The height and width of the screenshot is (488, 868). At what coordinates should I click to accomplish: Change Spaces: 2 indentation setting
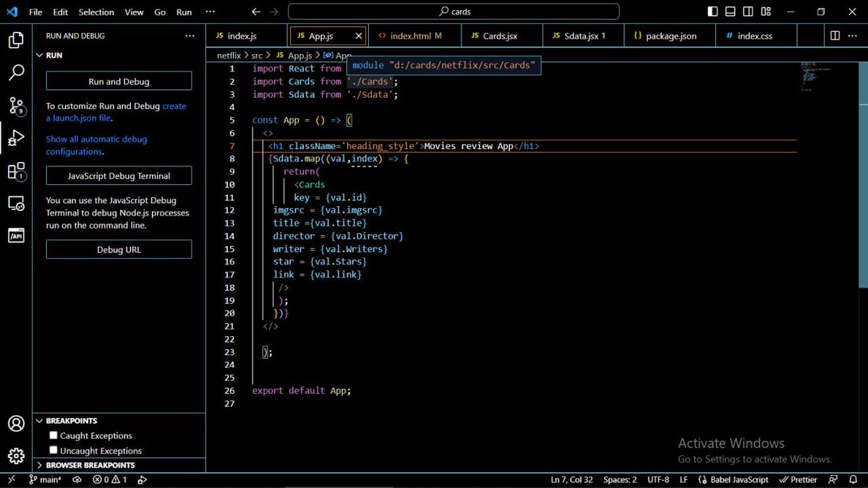click(x=620, y=479)
